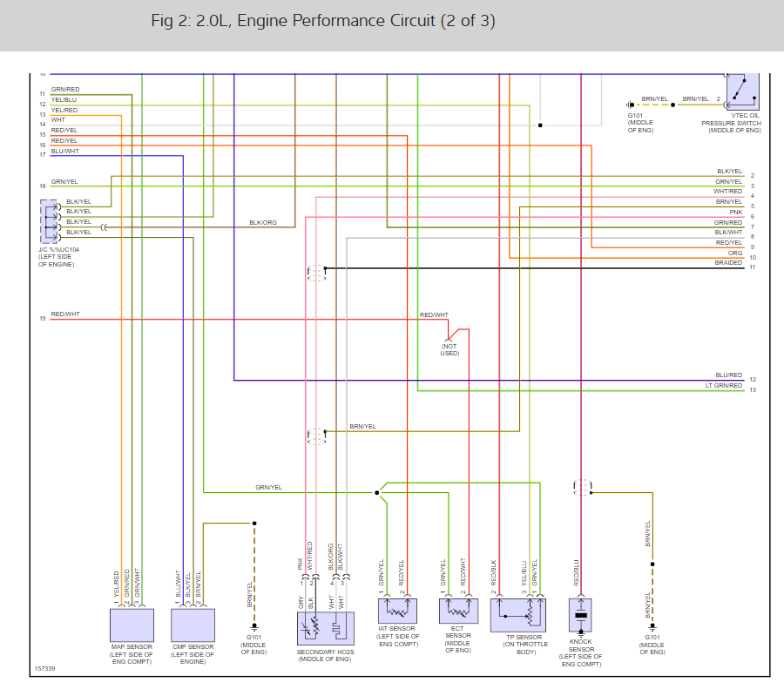Image resolution: width=784 pixels, height=696 pixels.
Task: Click the IAT SENSOR caption
Action: (x=397, y=636)
